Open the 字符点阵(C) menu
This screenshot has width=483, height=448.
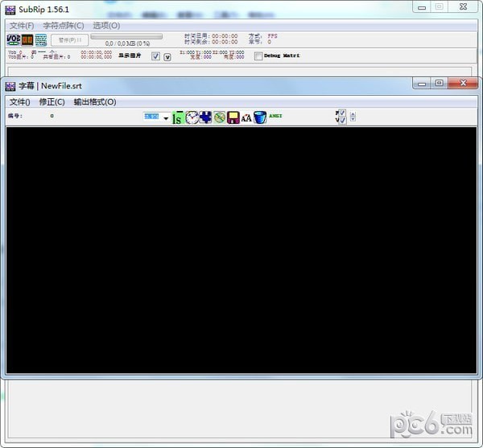64,26
